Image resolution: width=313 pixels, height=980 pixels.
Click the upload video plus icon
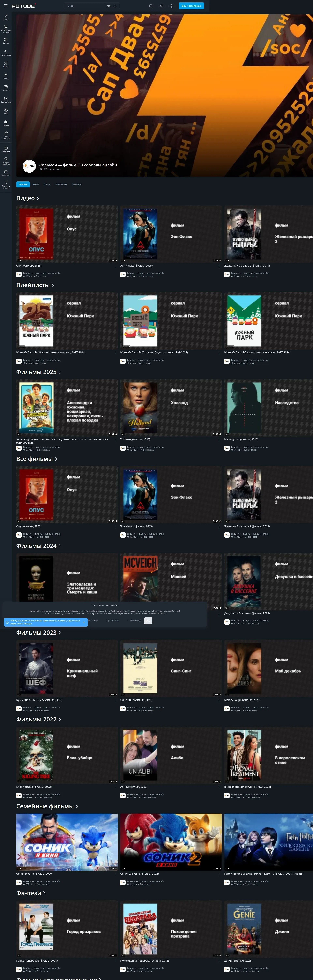(x=151, y=6)
